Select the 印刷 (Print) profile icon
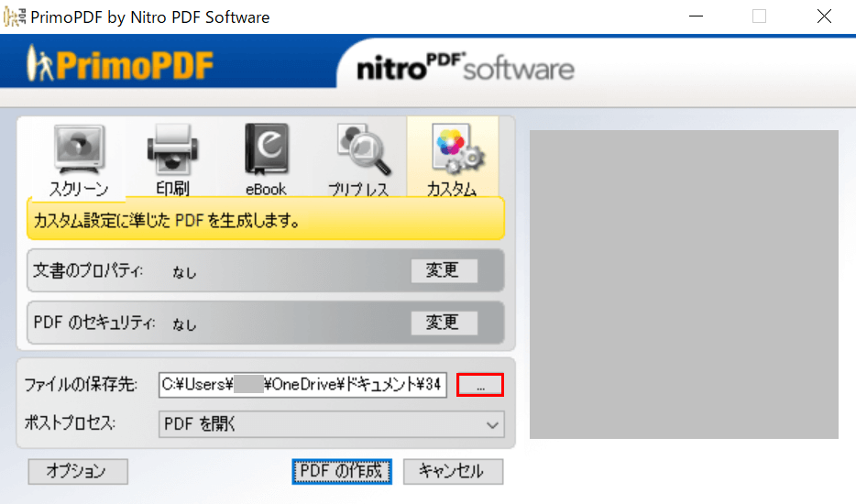 click(172, 159)
